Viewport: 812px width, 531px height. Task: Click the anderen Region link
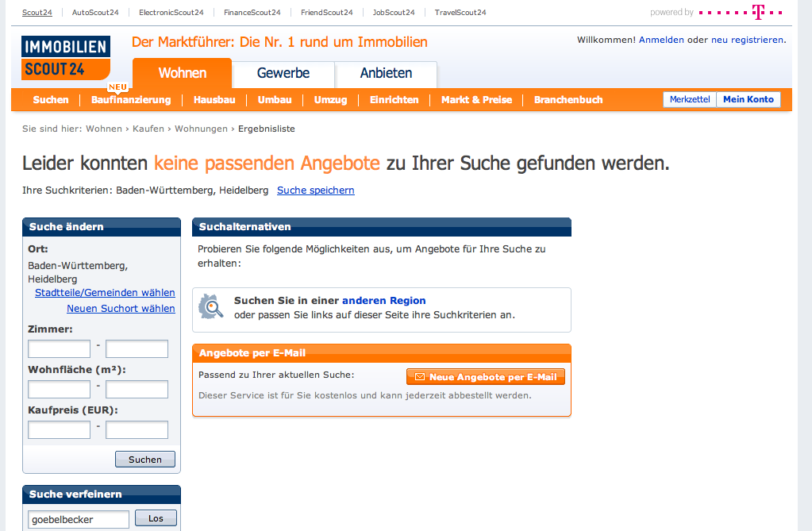click(383, 301)
